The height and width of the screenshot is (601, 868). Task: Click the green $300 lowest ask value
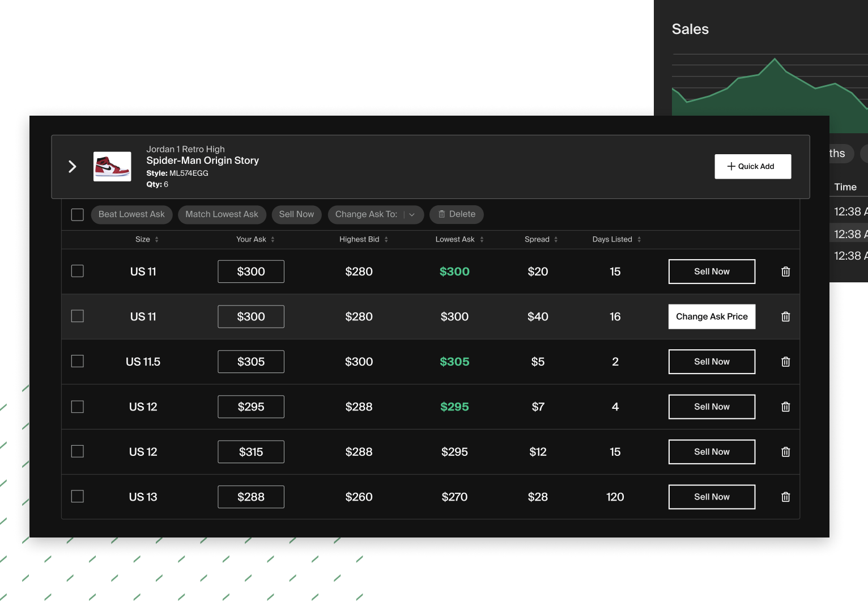point(454,272)
